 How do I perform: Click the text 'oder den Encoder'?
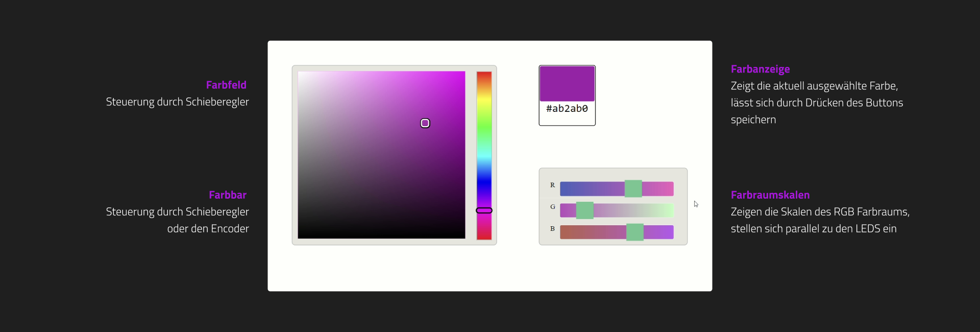208,228
